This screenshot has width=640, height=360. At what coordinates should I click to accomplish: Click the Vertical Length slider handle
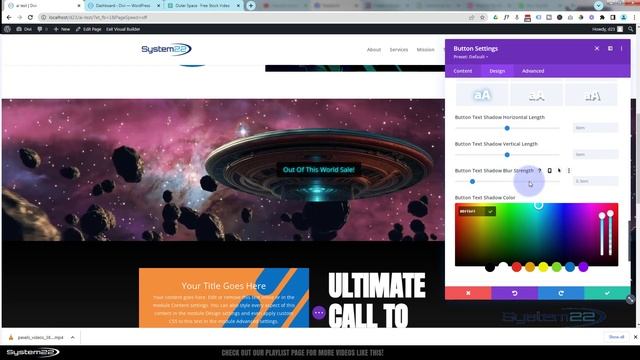coord(507,155)
